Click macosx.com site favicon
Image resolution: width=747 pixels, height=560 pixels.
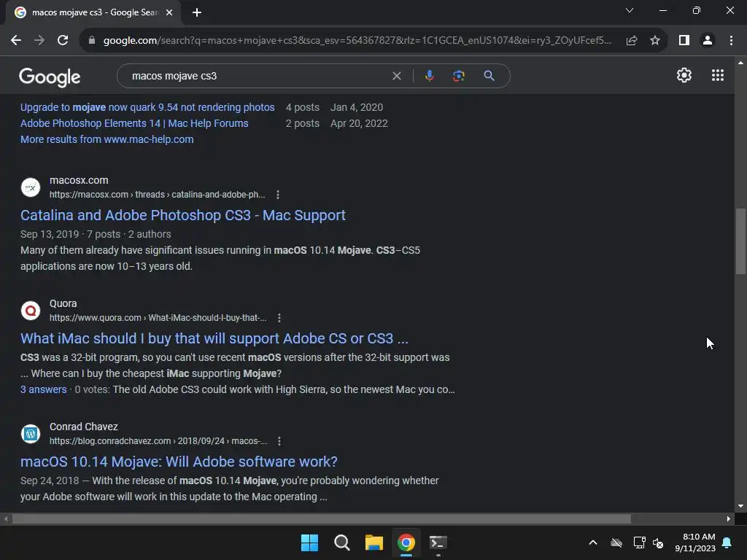(x=31, y=187)
